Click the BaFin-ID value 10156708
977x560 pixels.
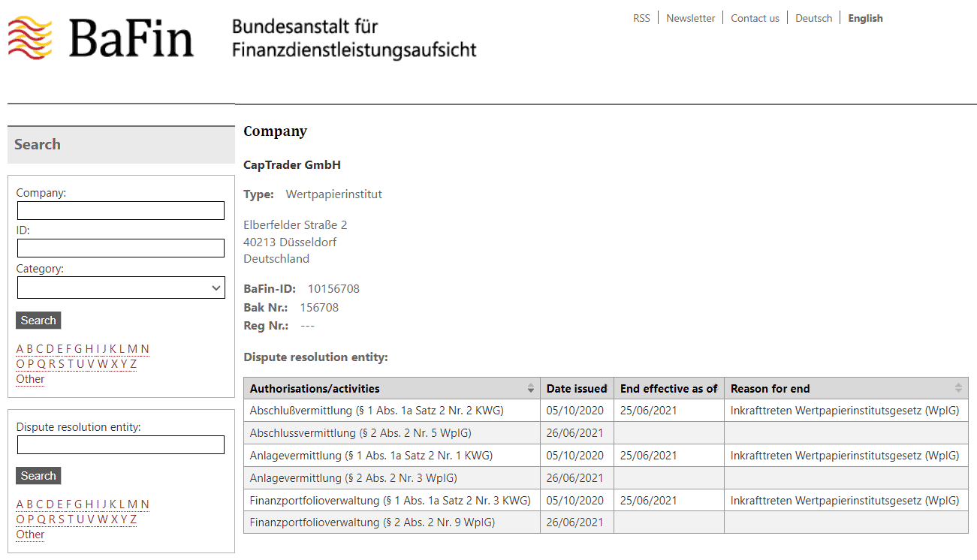tap(333, 288)
